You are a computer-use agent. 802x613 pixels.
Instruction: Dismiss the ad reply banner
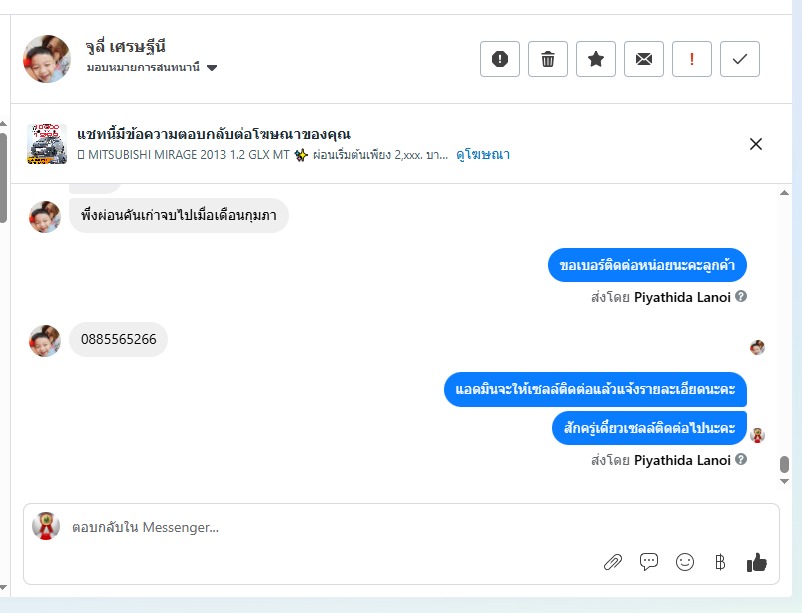[x=756, y=144]
